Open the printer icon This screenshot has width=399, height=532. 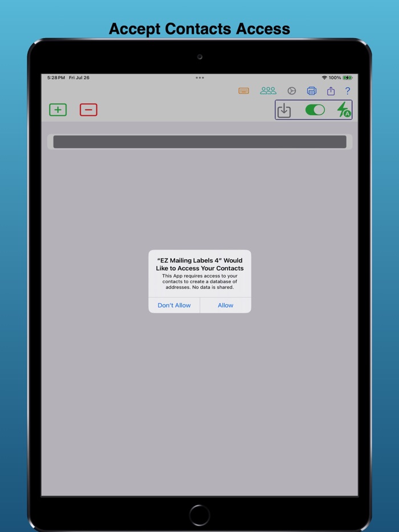311,91
